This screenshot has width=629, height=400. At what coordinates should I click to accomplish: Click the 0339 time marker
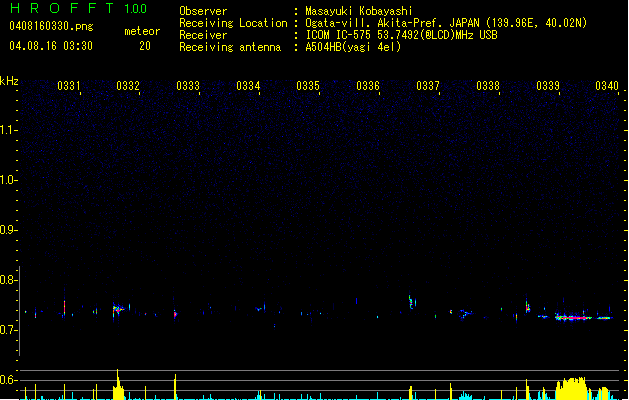pyautogui.click(x=548, y=86)
